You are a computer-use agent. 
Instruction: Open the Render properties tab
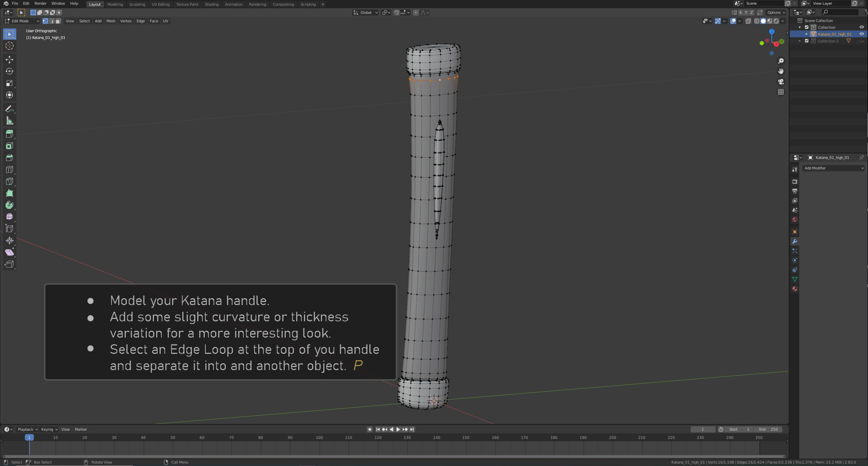pyautogui.click(x=795, y=181)
